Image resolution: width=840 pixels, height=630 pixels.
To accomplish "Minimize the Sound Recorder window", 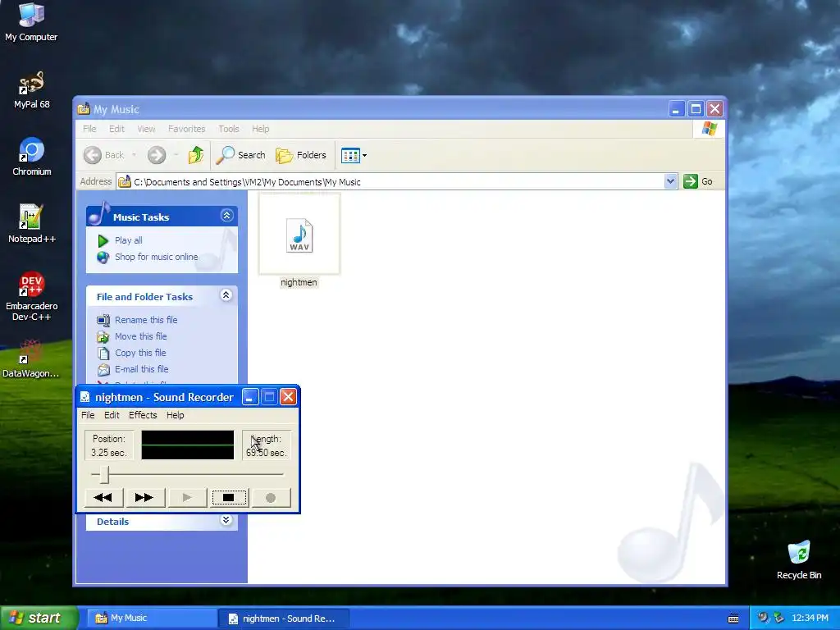I will pos(250,397).
